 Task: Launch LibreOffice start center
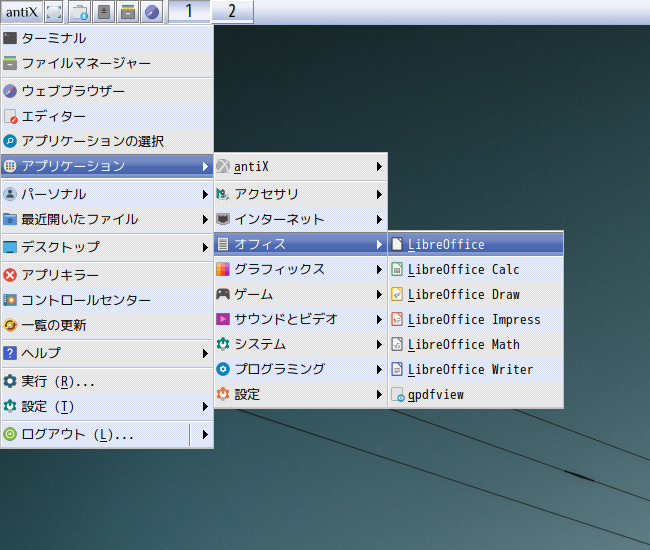click(476, 244)
